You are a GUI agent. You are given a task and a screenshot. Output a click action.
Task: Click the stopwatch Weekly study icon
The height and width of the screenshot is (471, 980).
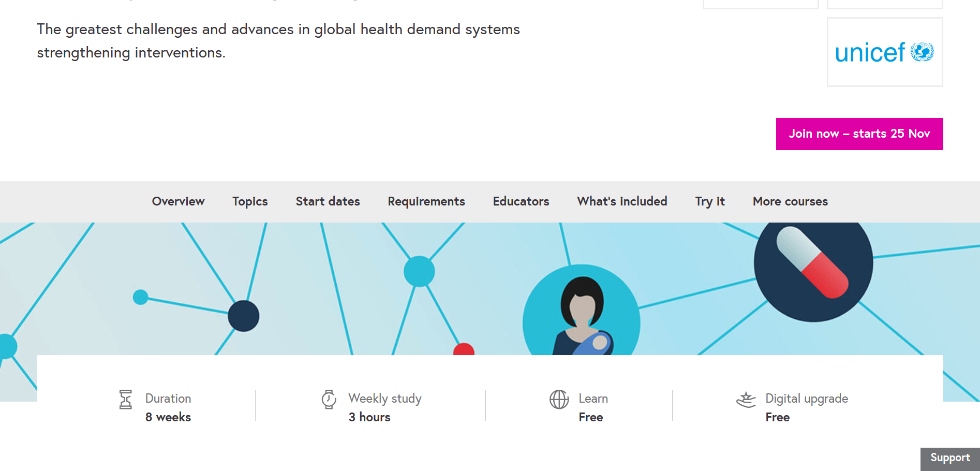click(x=329, y=400)
